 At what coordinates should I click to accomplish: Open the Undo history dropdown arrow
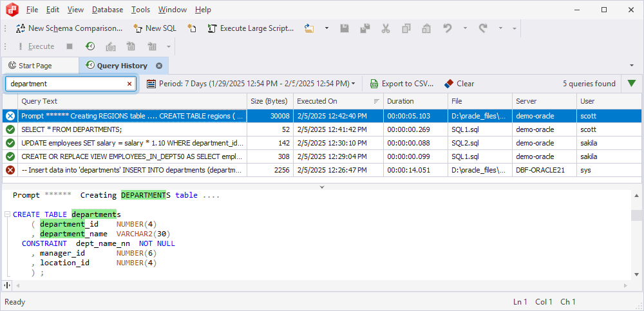point(466,28)
